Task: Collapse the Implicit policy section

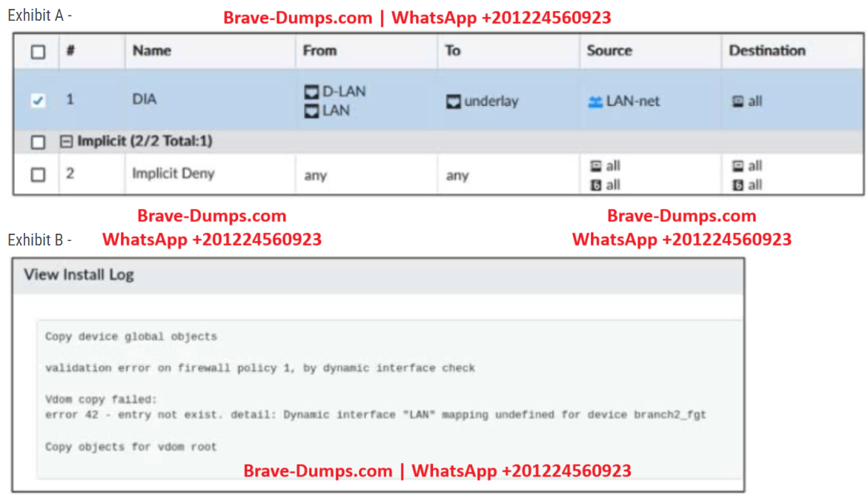Action: click(x=67, y=142)
